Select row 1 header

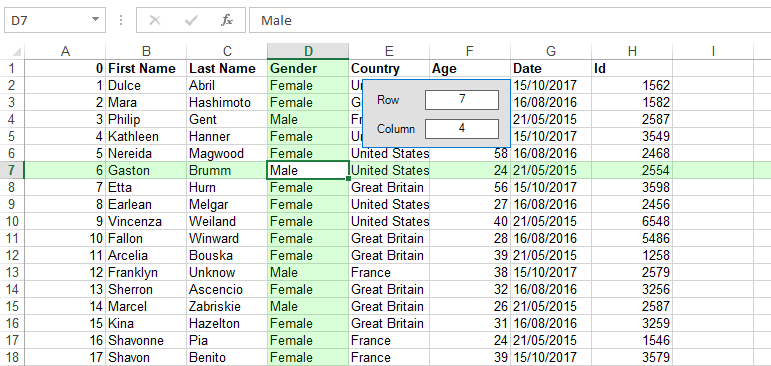tap(12, 68)
